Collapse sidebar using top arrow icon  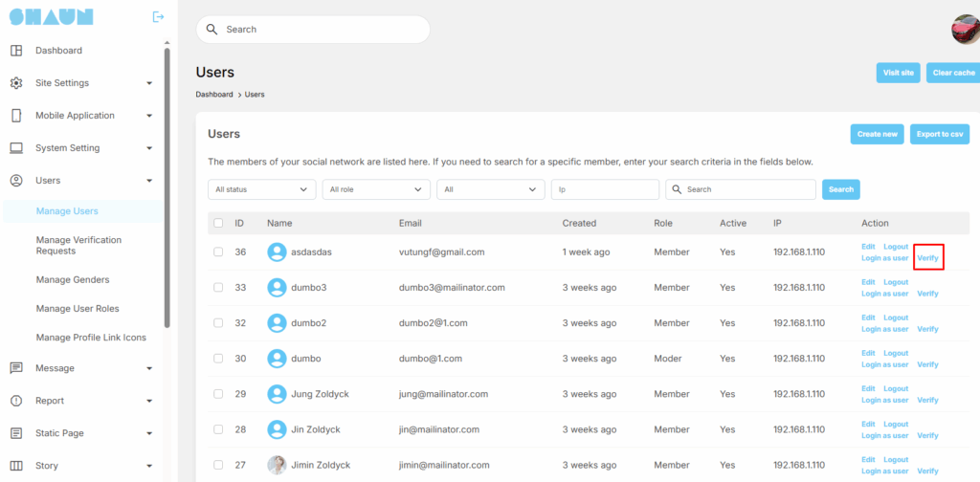158,16
